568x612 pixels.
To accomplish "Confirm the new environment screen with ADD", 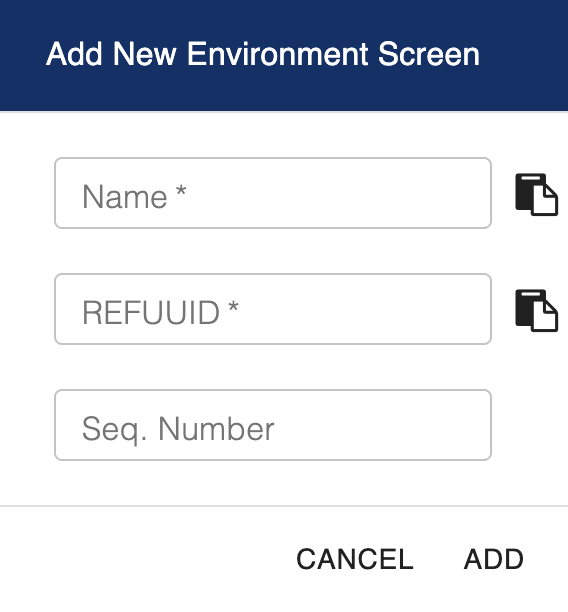I will tap(493, 559).
